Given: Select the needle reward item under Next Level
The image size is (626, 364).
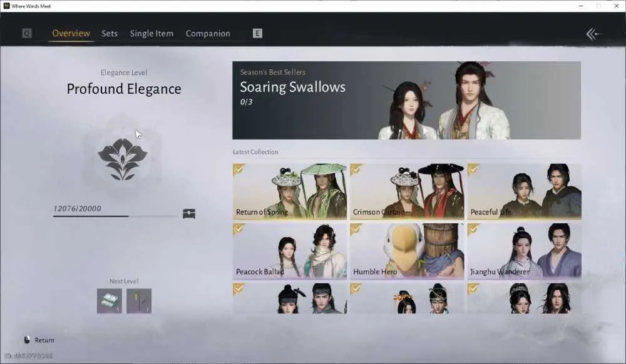Looking at the screenshot, I should coord(139,301).
